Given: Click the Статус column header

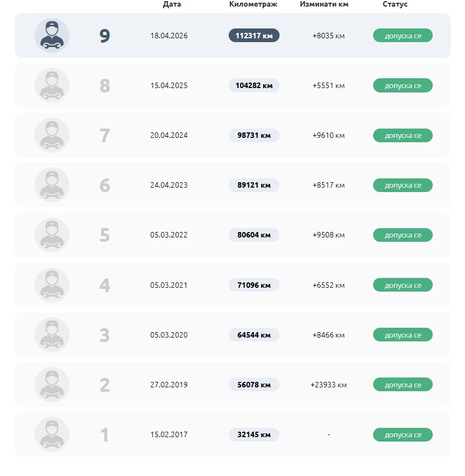Looking at the screenshot, I should [395, 4].
